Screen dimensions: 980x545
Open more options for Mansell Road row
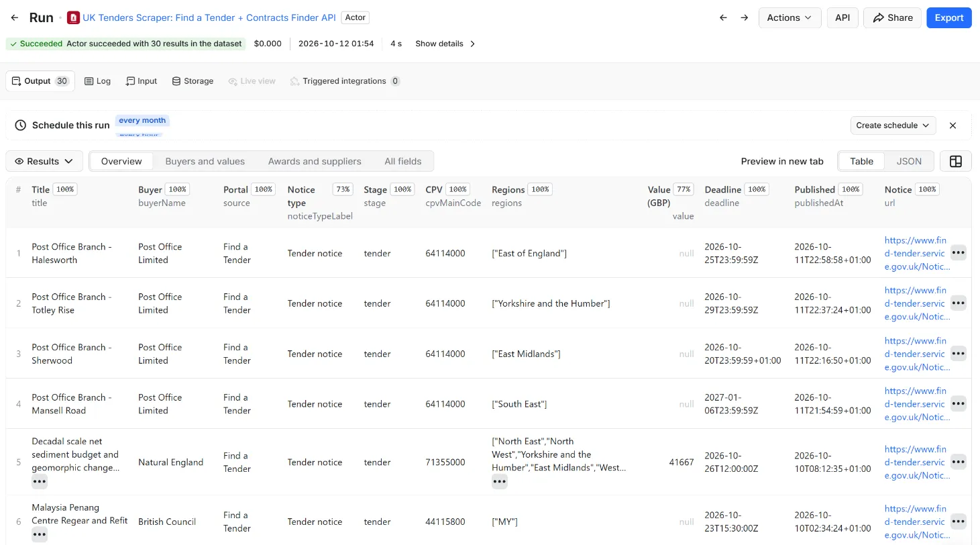(x=959, y=404)
